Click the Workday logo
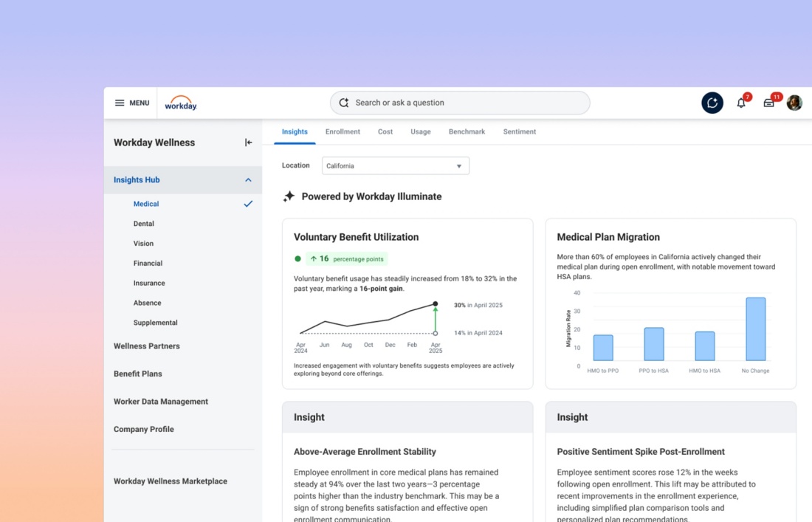This screenshot has width=812, height=522. point(181,103)
